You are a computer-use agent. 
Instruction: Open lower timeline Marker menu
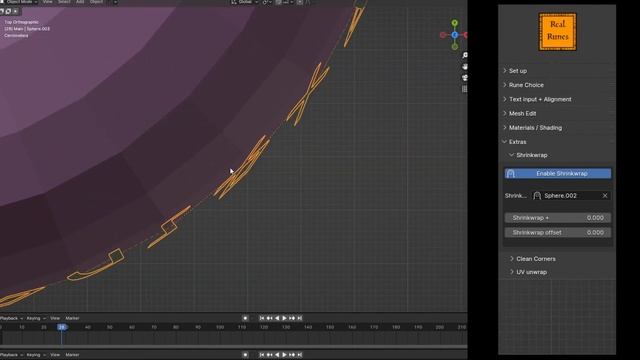72,355
